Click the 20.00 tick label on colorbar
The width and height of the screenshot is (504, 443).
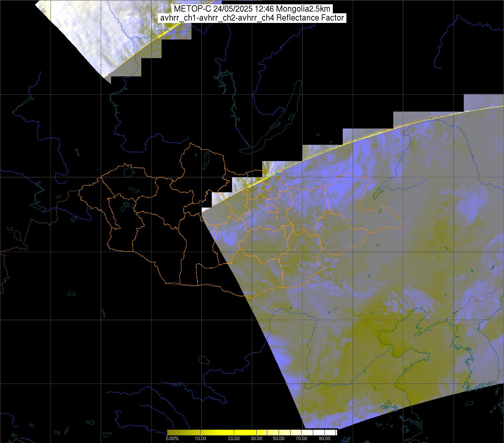pyautogui.click(x=234, y=439)
